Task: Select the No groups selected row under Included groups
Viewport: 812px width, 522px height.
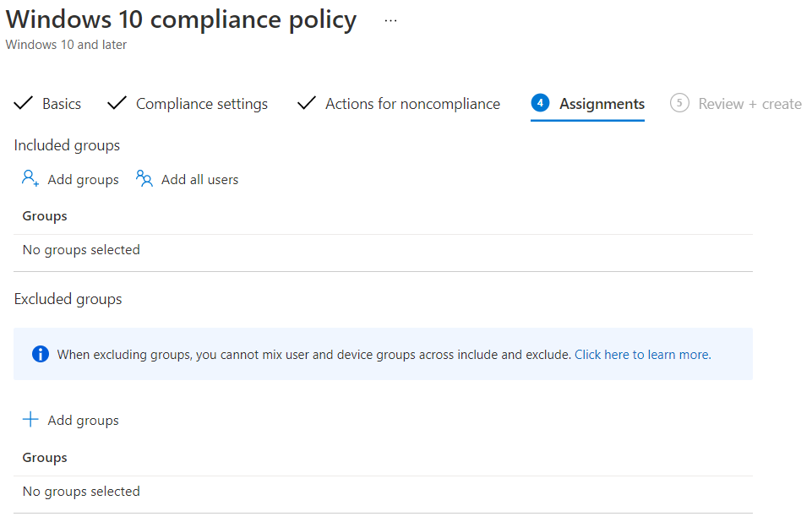Action: [x=80, y=249]
